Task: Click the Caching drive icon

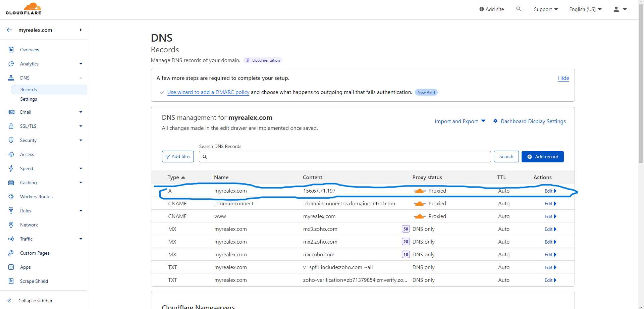Action: 11,183
